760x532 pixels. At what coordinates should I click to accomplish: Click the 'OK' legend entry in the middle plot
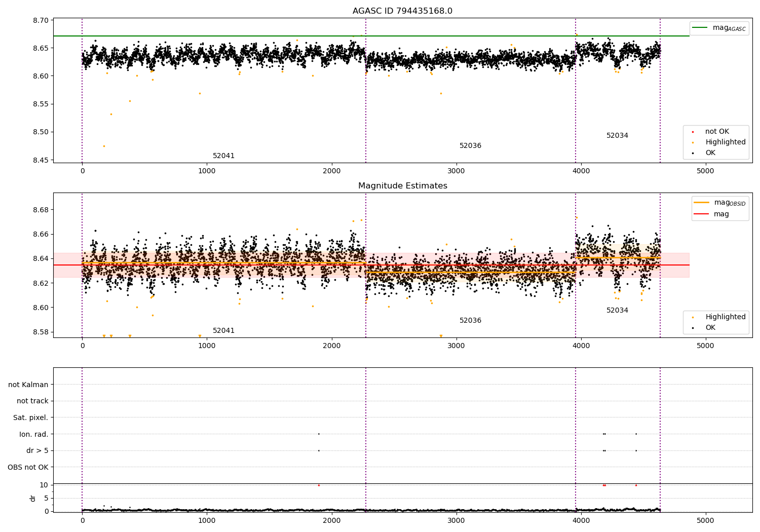coord(704,328)
